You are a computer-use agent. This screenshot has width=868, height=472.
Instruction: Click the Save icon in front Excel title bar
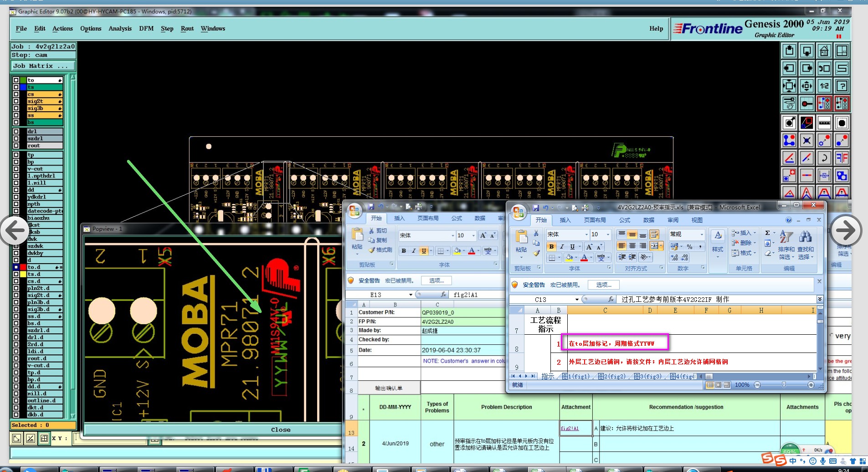coord(536,208)
